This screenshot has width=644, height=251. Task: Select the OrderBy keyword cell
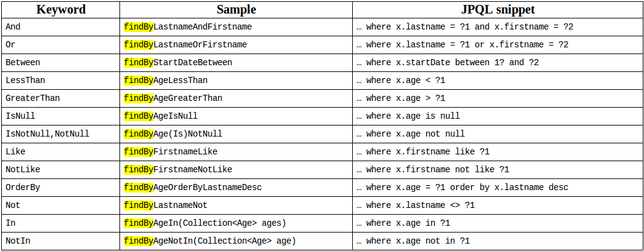pyautogui.click(x=61, y=188)
